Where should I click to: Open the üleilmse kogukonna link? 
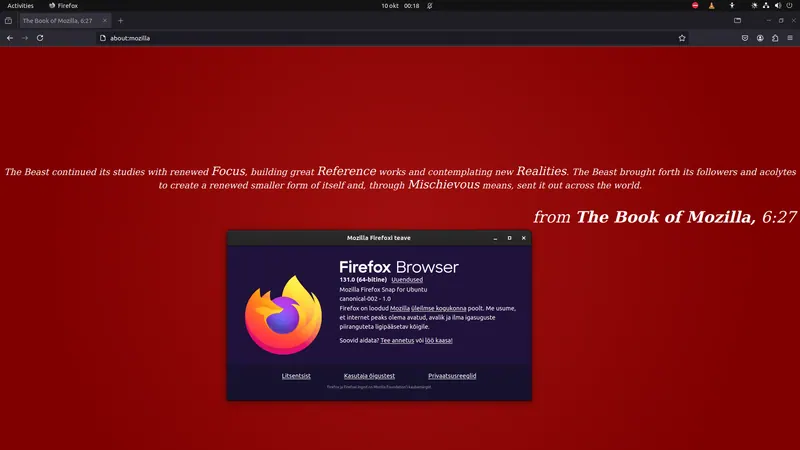[438, 308]
